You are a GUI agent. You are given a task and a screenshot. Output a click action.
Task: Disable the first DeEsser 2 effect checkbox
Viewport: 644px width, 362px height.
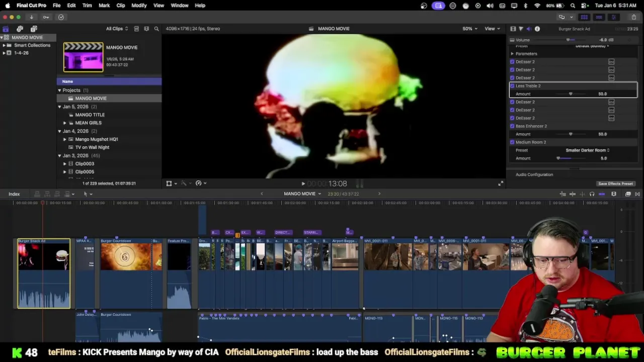[512, 62]
